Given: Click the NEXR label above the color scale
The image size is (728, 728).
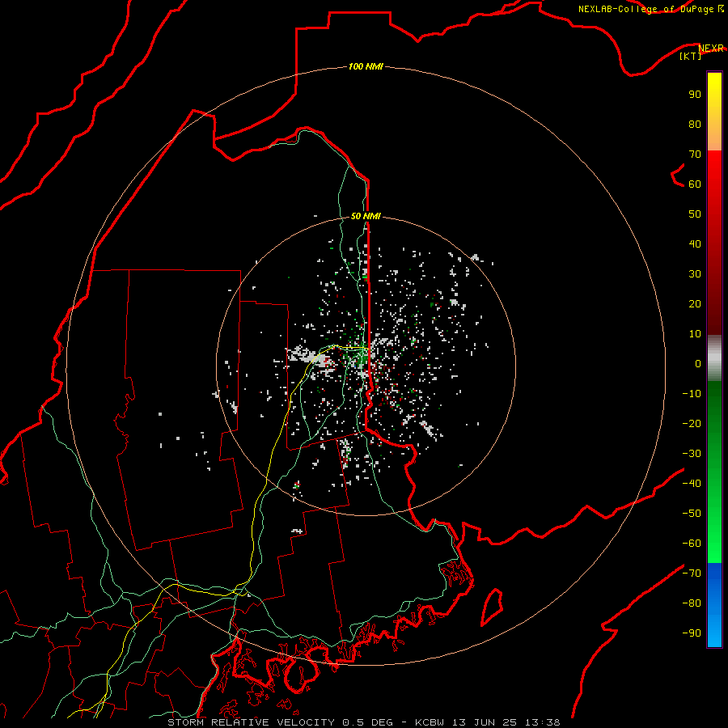Looking at the screenshot, I should click(711, 48).
